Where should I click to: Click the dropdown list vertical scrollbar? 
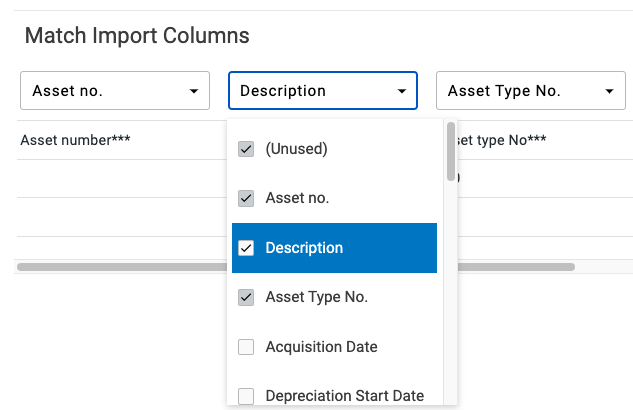[x=451, y=152]
